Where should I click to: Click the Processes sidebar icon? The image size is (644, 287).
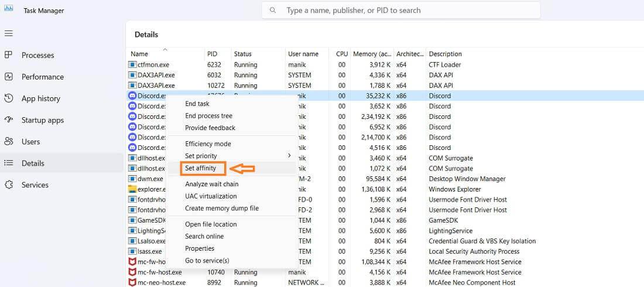click(x=8, y=55)
